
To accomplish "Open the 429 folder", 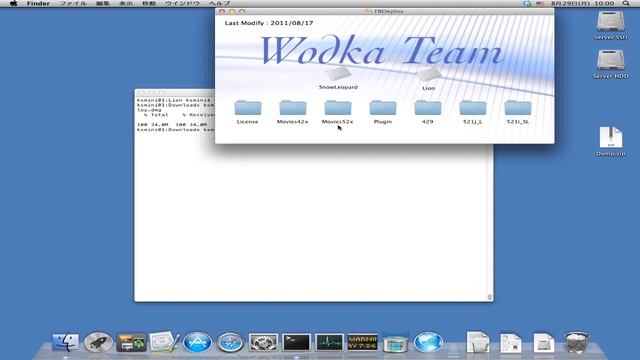I will click(428, 108).
